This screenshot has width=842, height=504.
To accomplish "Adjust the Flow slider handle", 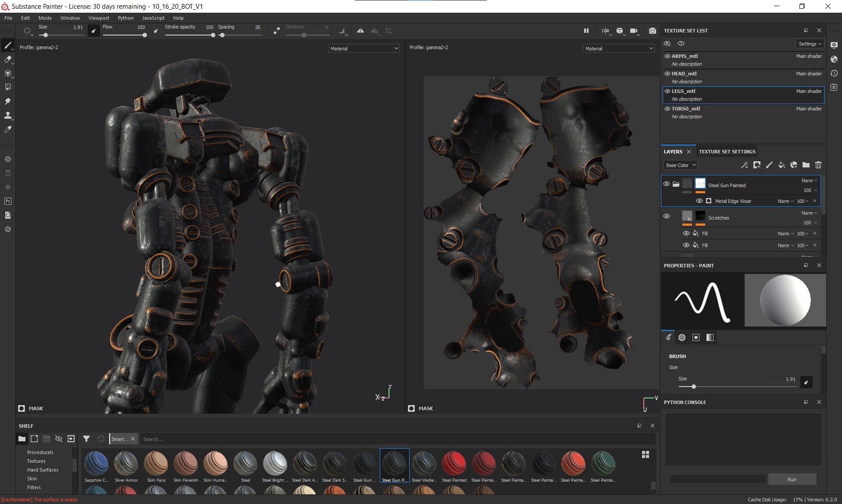I will (x=144, y=35).
